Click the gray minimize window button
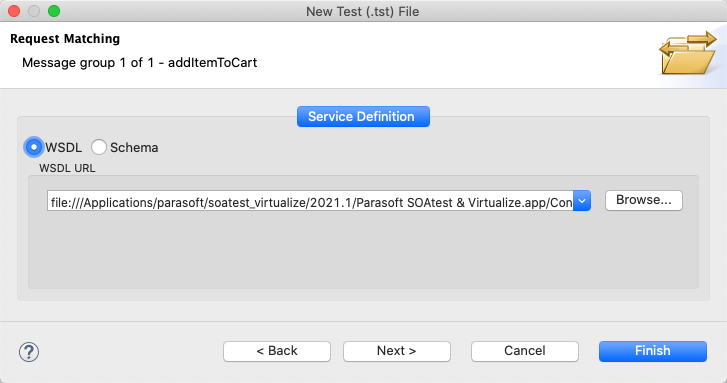 (x=34, y=11)
